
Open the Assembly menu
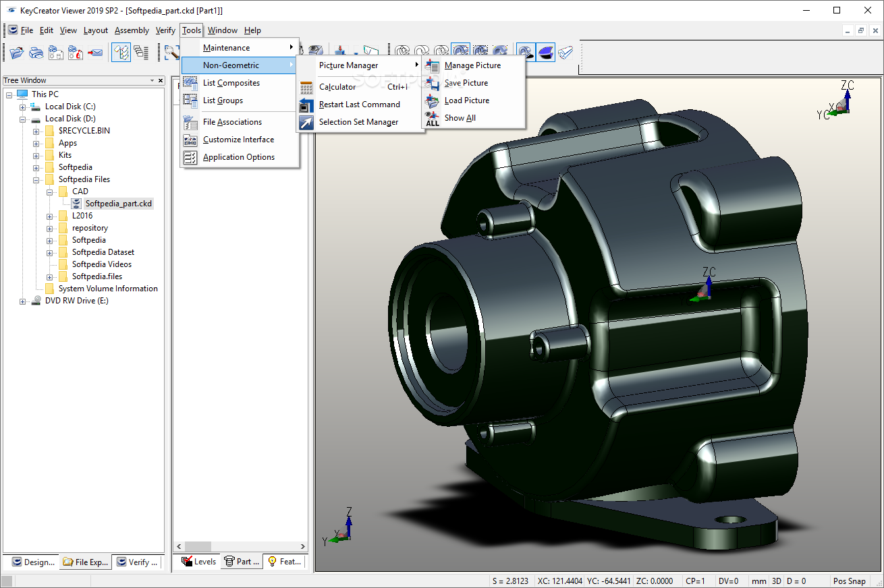pyautogui.click(x=132, y=30)
